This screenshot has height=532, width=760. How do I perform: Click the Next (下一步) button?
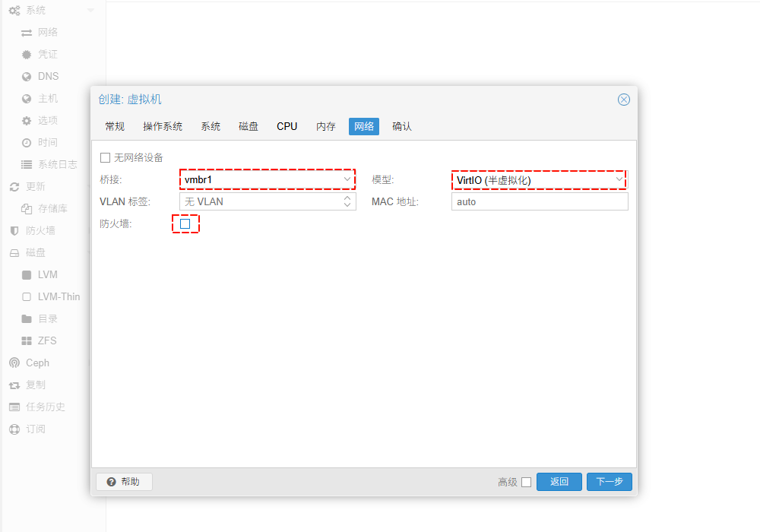pyautogui.click(x=609, y=482)
